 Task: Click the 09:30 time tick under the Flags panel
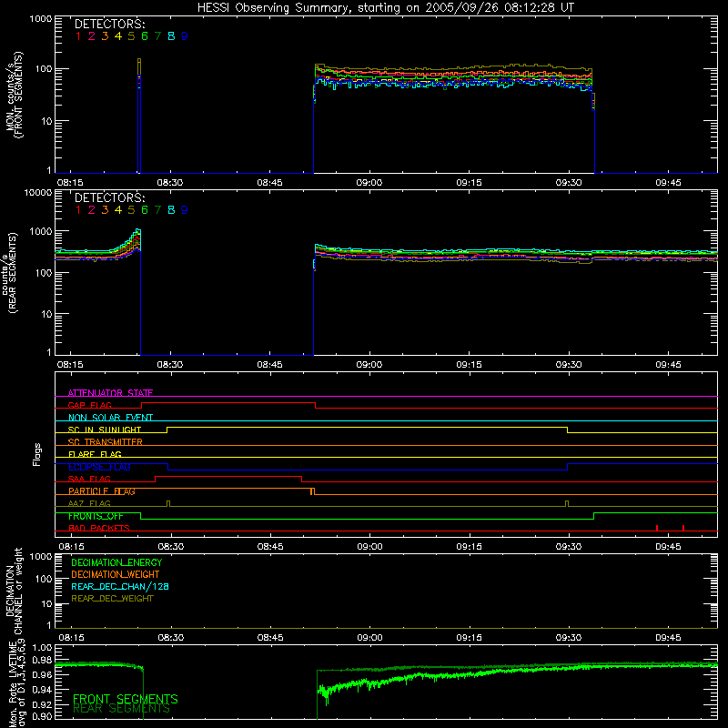(x=569, y=547)
